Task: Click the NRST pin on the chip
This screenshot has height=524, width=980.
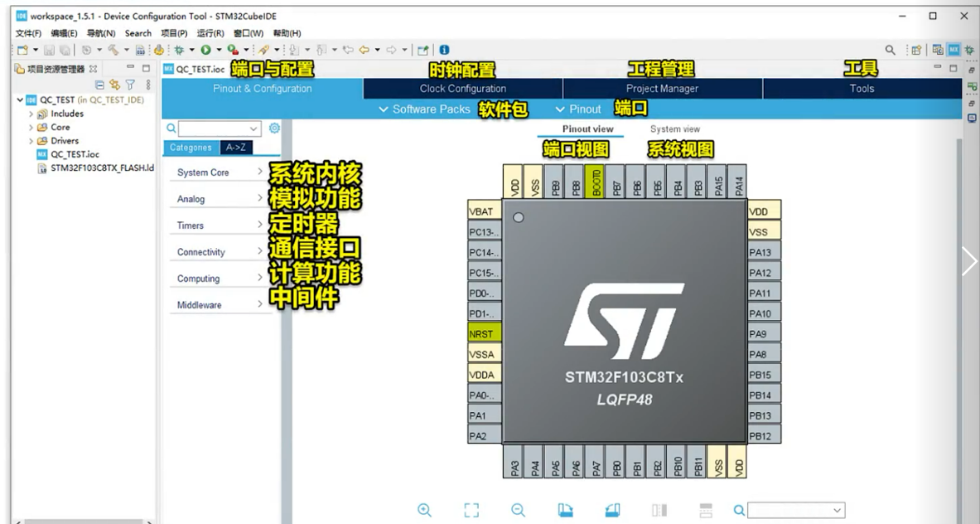Action: coord(485,334)
